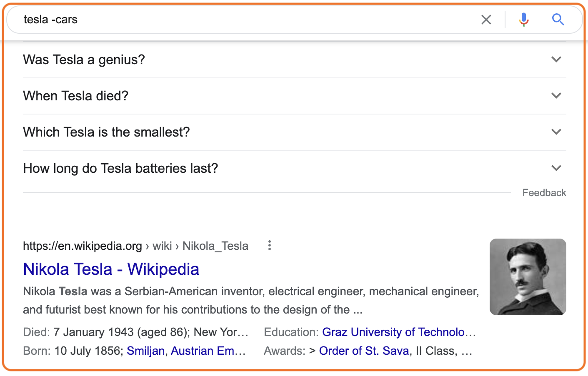588x376 pixels.
Task: Expand the "Which Tesla is the smallest?" chevron
Action: 556,132
